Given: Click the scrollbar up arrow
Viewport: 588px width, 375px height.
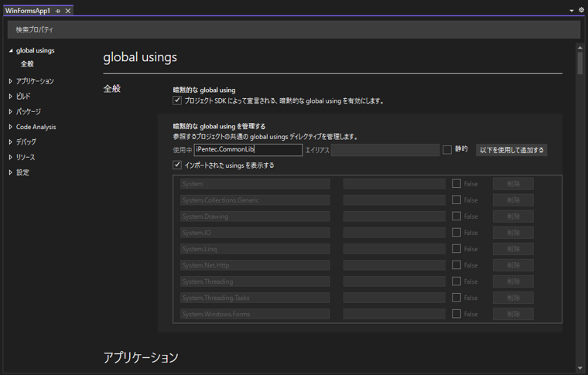Looking at the screenshot, I should [x=580, y=47].
